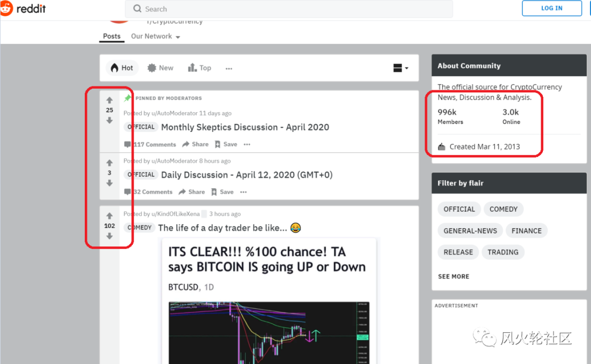This screenshot has width=591, height=364.
Task: Filter by COMEDY flair in sidebar
Action: [503, 209]
